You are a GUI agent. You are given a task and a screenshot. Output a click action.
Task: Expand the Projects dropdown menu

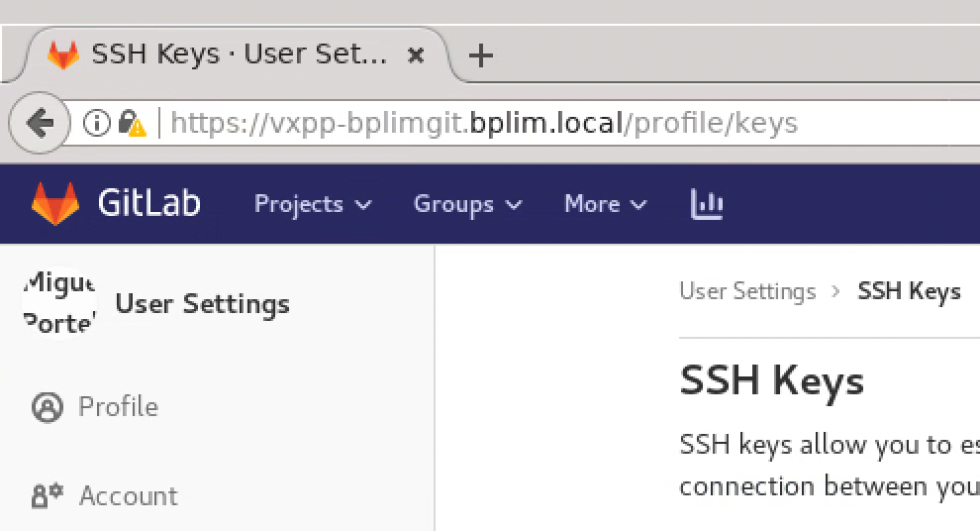point(313,204)
